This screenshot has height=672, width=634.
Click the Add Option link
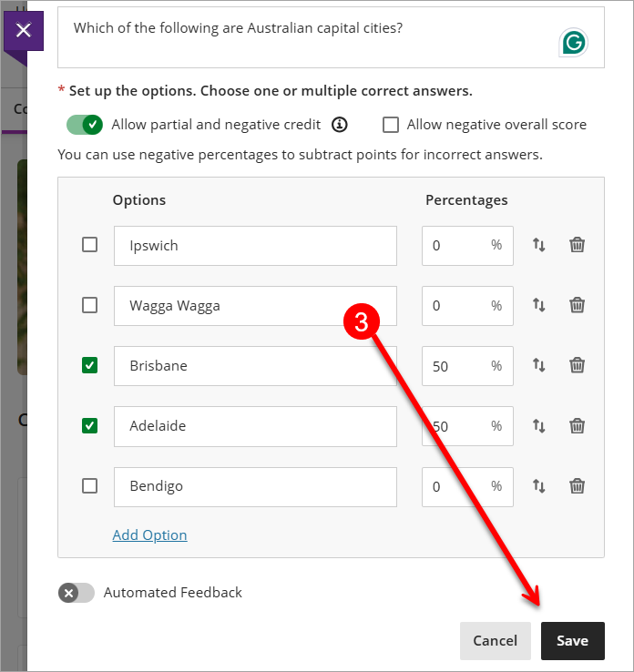(149, 535)
